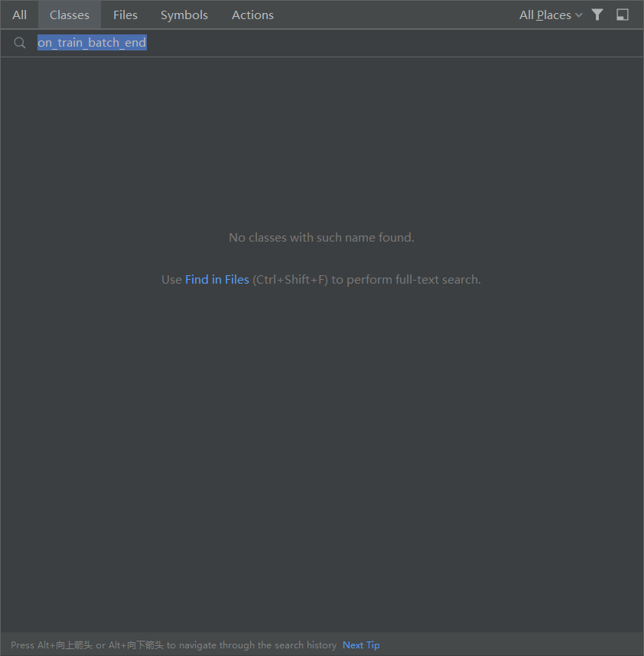Switch to the Actions search tab
Image resolution: width=644 pixels, height=656 pixels.
252,15
